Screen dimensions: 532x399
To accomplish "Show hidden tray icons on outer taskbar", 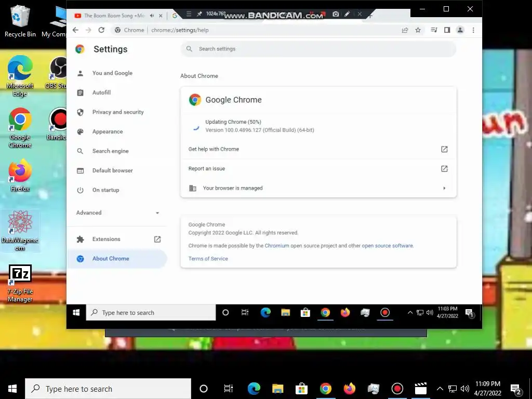I will [x=440, y=389].
